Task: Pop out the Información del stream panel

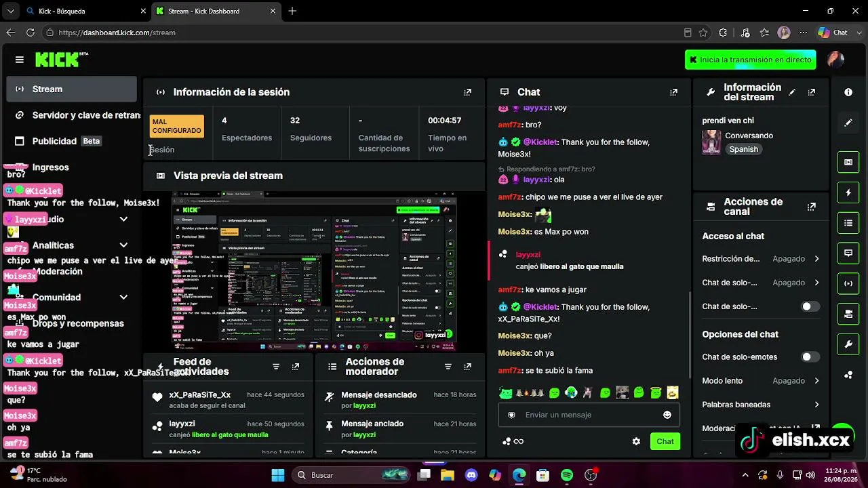Action: tap(812, 92)
